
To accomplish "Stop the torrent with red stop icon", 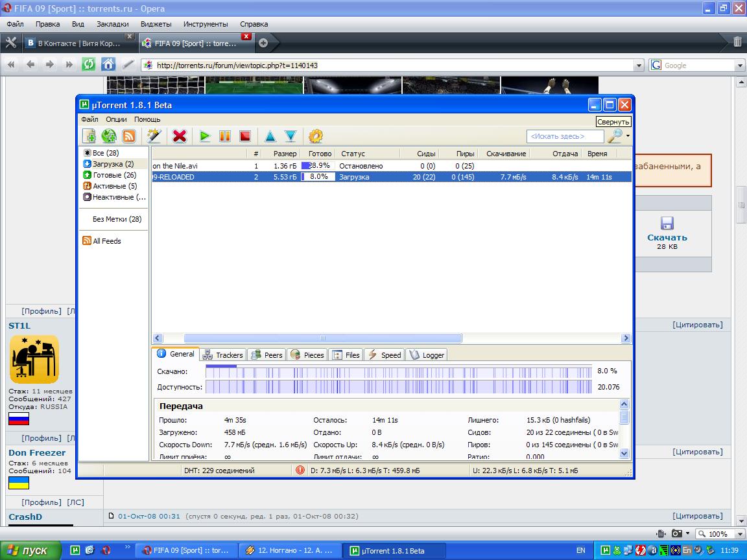I will (245, 136).
